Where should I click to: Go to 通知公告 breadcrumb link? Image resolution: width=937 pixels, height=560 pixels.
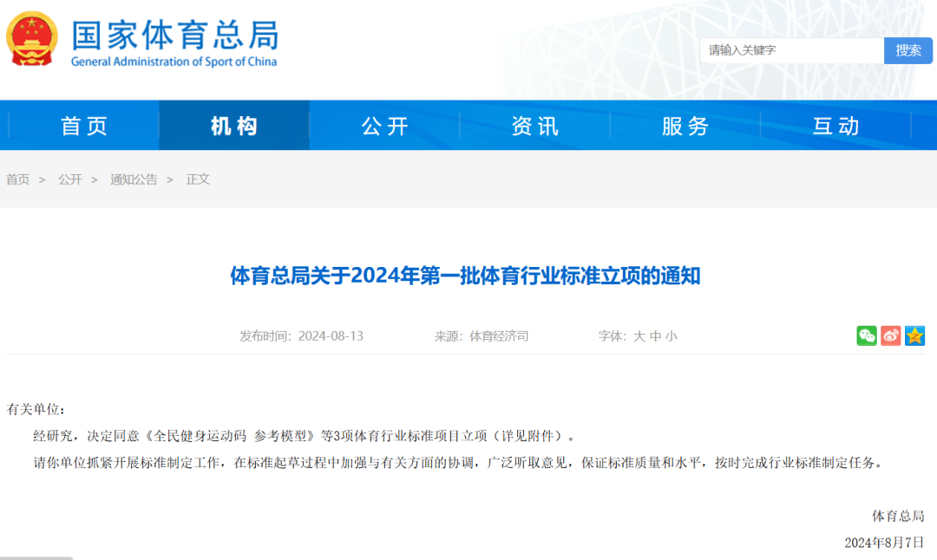(x=134, y=179)
